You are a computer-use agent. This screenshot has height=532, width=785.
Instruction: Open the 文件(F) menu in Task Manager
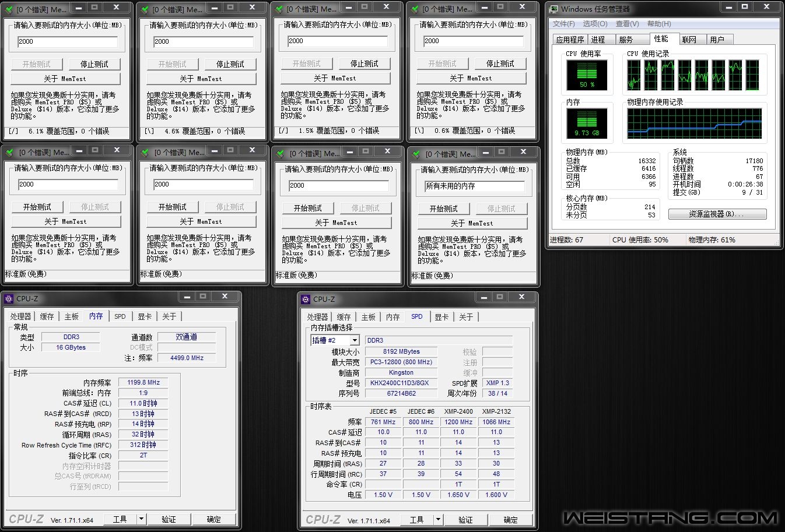coord(563,24)
